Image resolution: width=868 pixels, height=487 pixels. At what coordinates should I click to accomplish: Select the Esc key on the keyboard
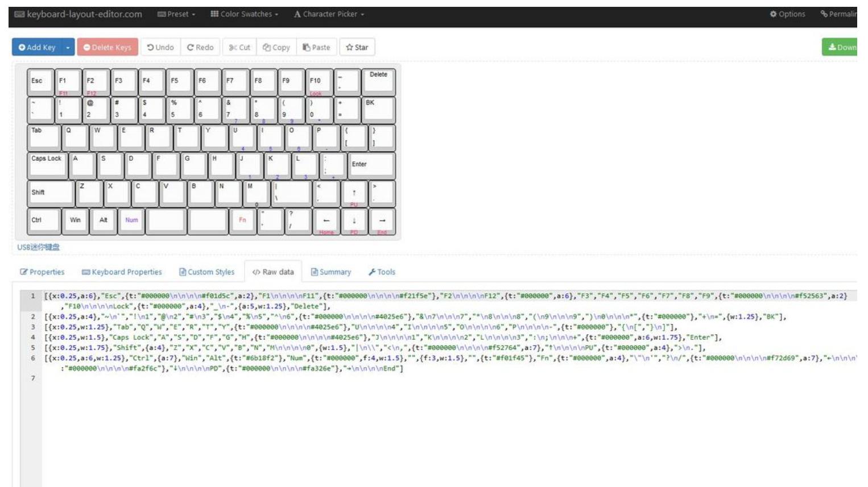pyautogui.click(x=40, y=82)
